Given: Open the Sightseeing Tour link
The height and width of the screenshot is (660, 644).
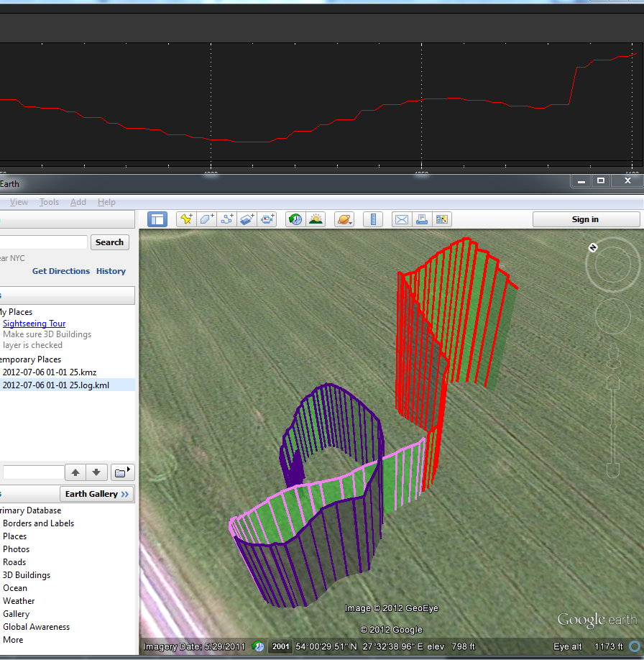Looking at the screenshot, I should (34, 324).
